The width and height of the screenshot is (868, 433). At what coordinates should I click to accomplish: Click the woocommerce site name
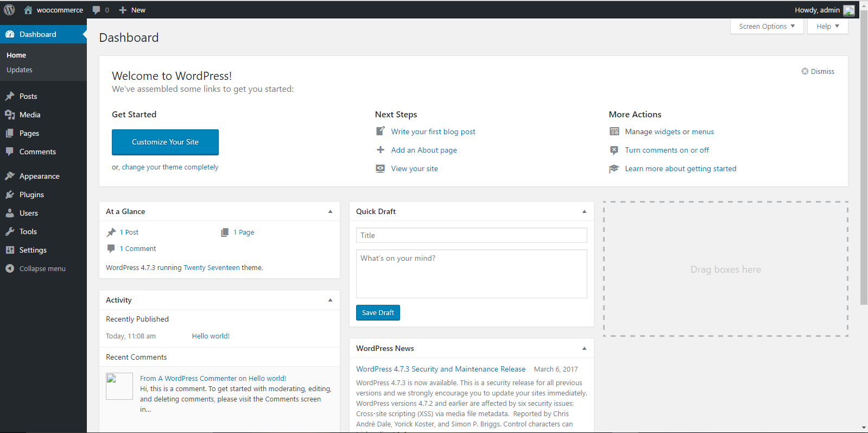tap(60, 10)
